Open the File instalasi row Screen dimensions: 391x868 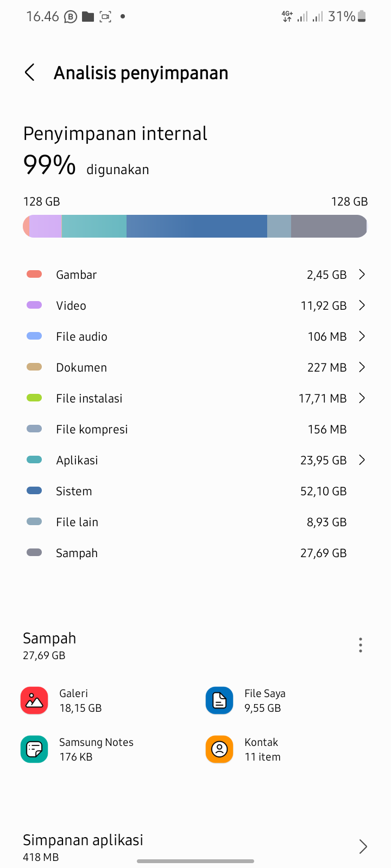point(195,398)
